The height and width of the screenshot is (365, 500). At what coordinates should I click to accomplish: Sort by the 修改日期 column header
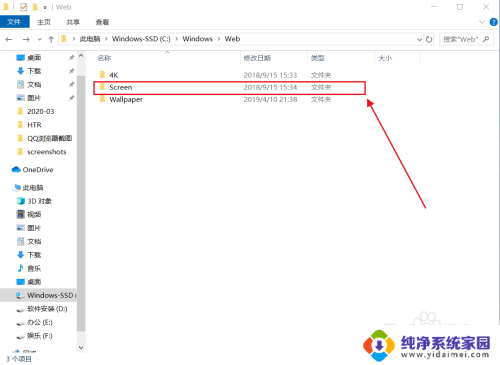pos(257,58)
